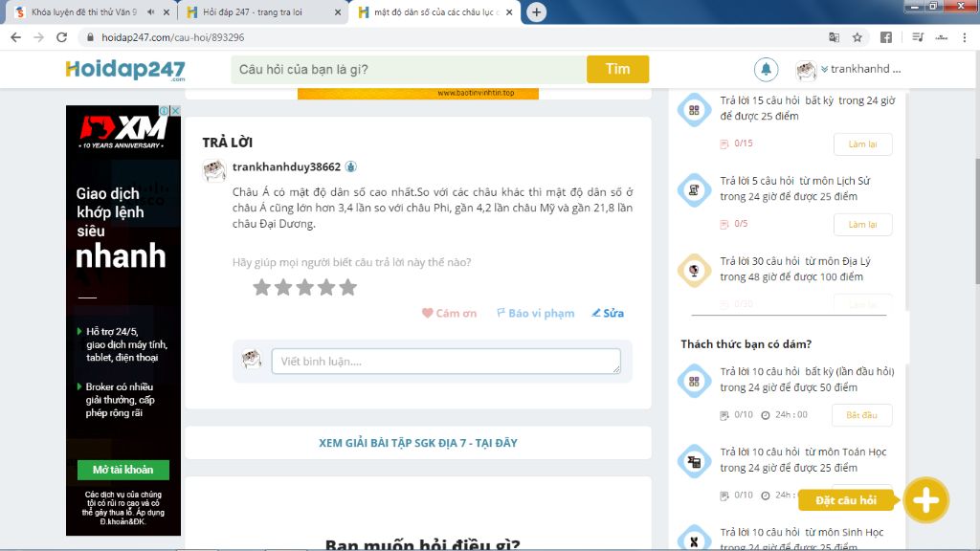Report the answer with Báo vi phạm
Image resolution: width=980 pixels, height=551 pixels.
[535, 313]
